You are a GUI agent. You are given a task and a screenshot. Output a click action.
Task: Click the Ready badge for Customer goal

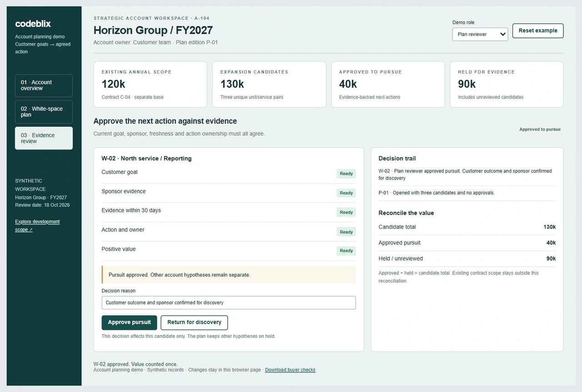pos(346,174)
